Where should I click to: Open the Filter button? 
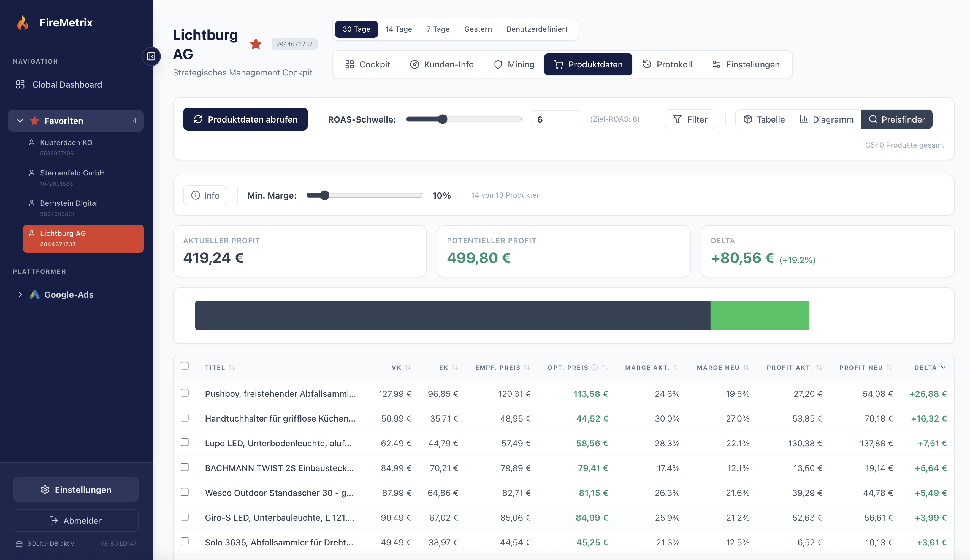(x=690, y=119)
